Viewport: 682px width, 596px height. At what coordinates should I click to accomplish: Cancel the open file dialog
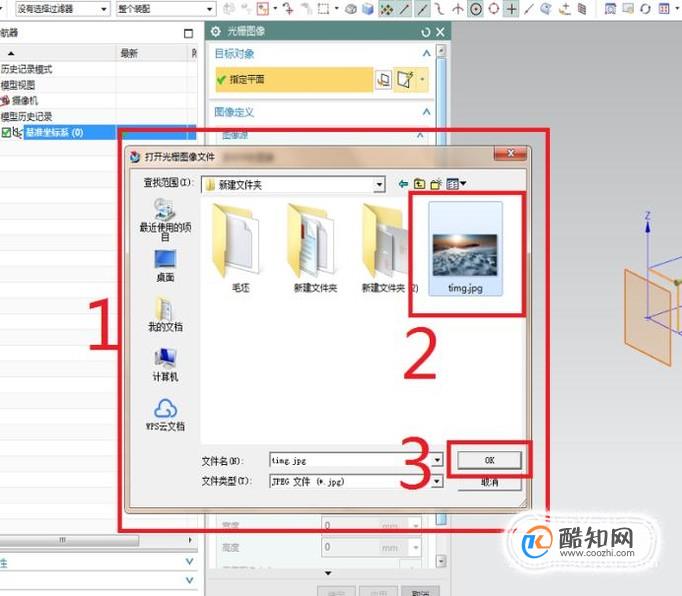point(489,482)
